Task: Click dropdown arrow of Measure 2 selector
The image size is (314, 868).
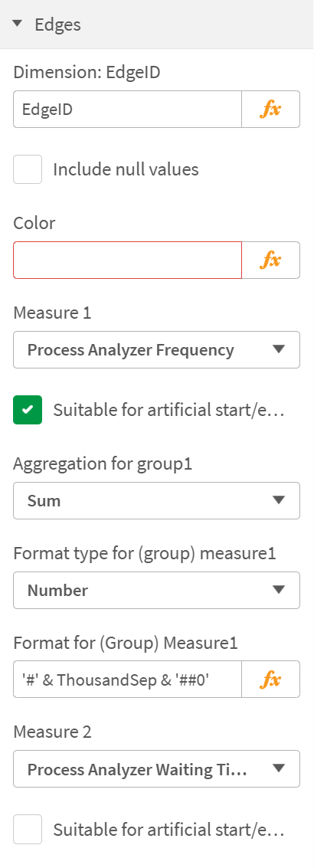Action: pos(279,768)
